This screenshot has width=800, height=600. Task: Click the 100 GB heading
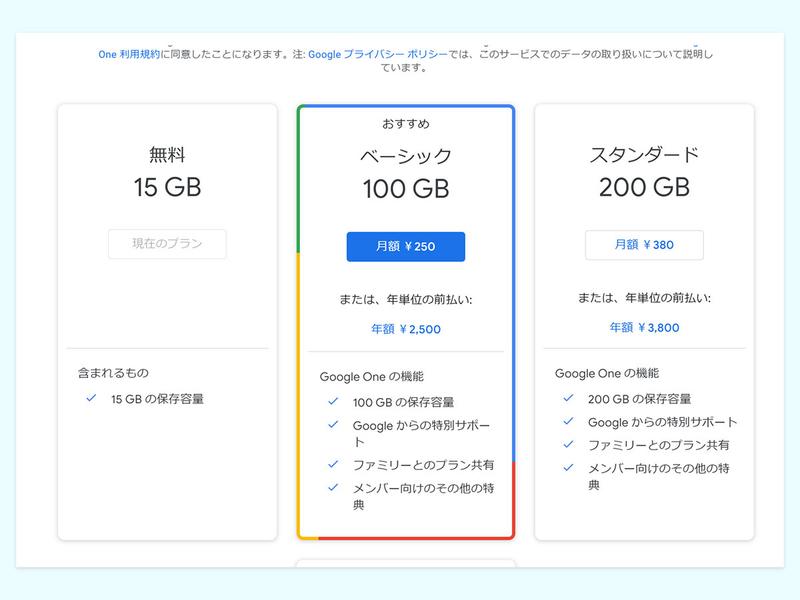click(406, 189)
